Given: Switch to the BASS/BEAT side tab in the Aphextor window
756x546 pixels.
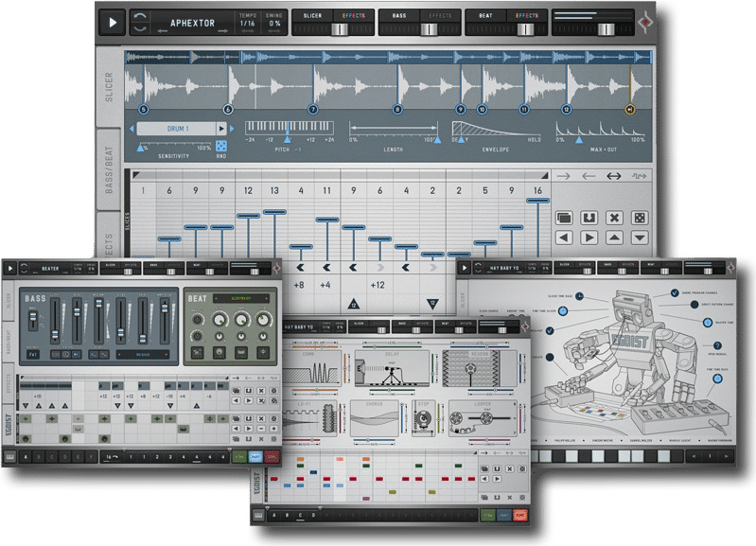Looking at the screenshot, I should 109,168.
